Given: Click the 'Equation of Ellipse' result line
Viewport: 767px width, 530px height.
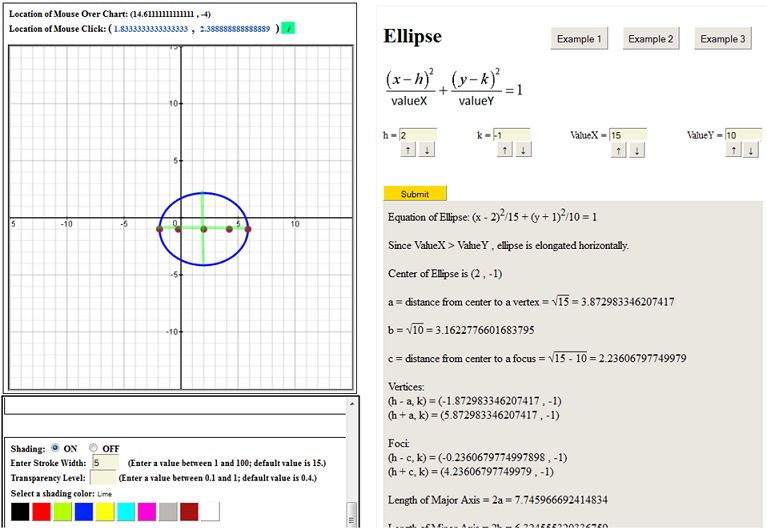Looking at the screenshot, I should [492, 216].
